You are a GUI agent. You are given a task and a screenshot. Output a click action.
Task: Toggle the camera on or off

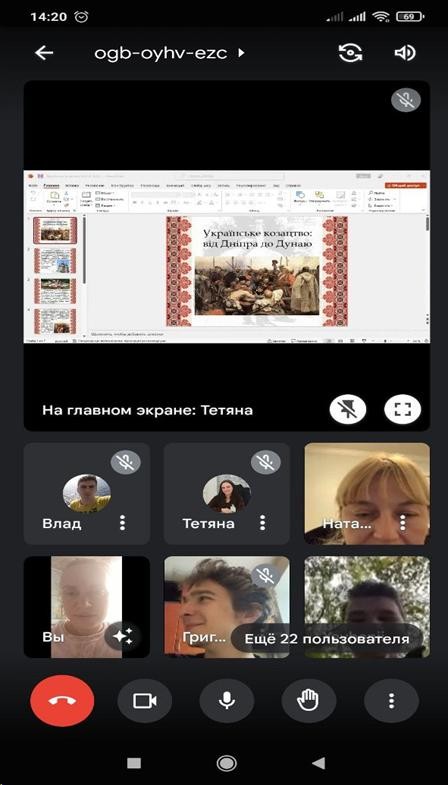[145, 700]
